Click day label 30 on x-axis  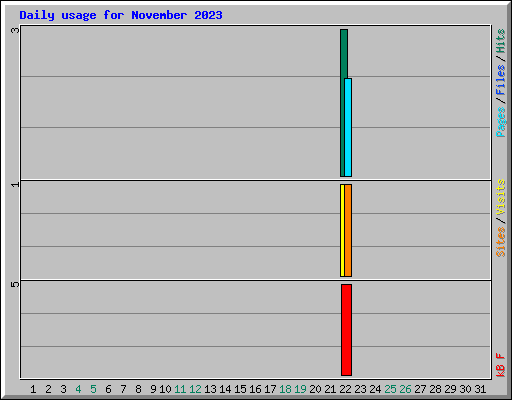pyautogui.click(x=465, y=389)
